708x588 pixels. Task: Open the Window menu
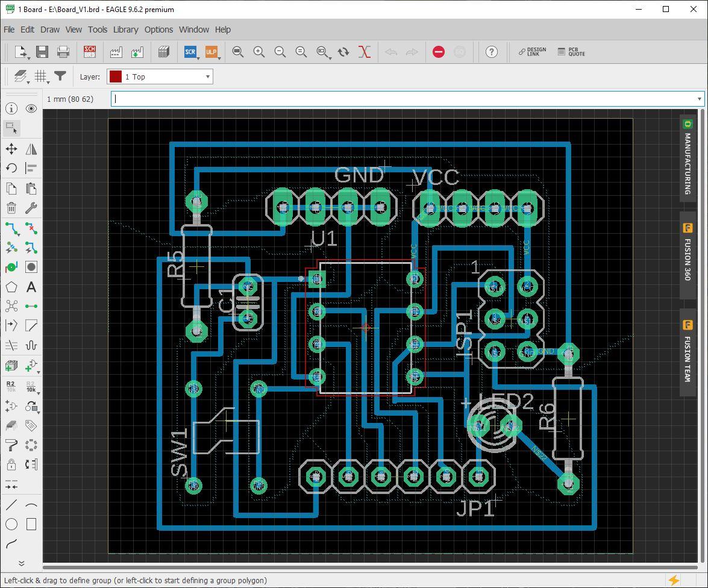click(193, 30)
